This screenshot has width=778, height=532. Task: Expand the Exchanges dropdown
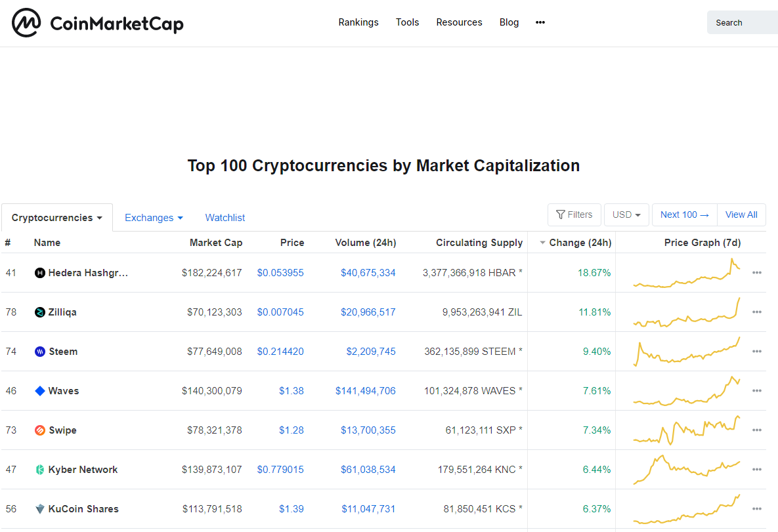click(x=154, y=218)
